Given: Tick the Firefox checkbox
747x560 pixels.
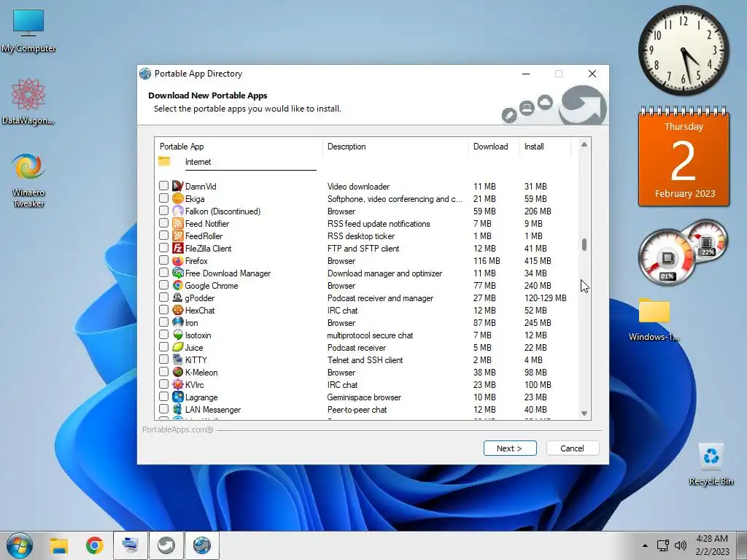Looking at the screenshot, I should tap(163, 260).
